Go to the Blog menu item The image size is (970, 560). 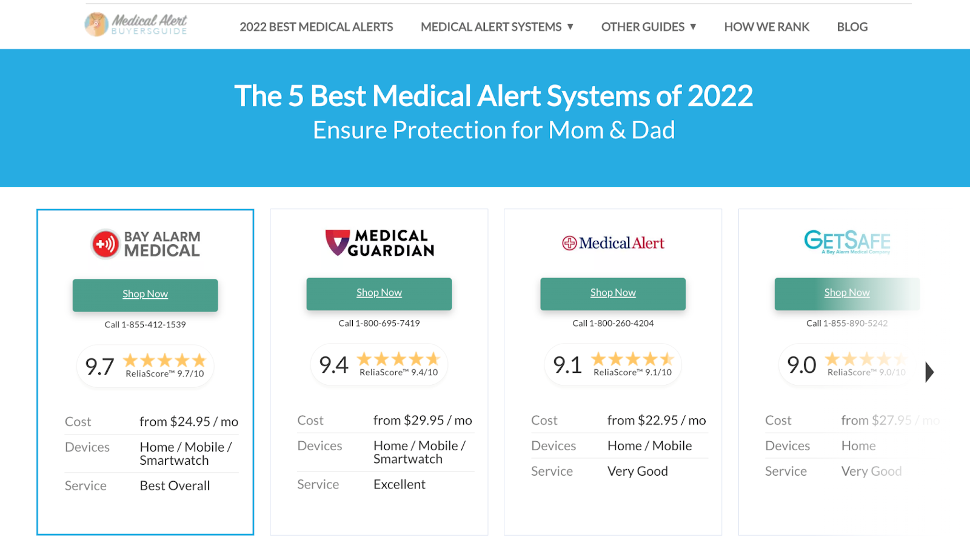tap(852, 27)
